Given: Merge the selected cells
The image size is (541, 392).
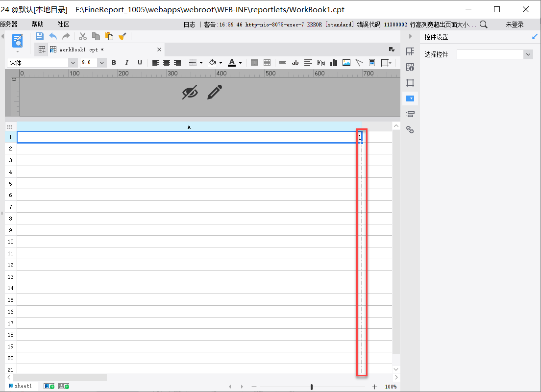Looking at the screenshot, I should pos(254,62).
